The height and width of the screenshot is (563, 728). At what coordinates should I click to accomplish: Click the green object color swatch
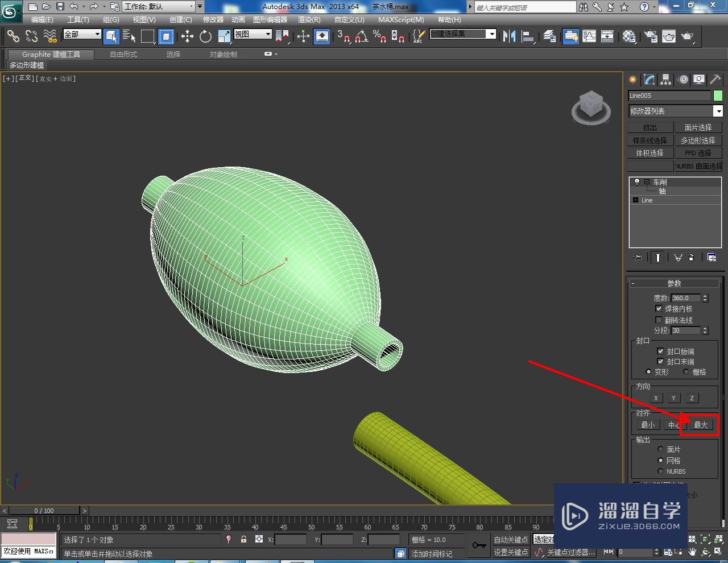[718, 96]
